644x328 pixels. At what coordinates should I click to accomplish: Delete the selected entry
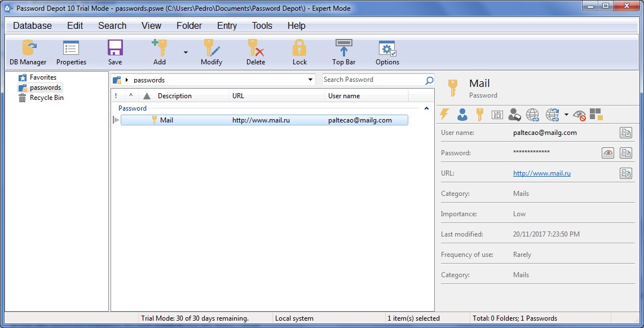click(x=255, y=51)
